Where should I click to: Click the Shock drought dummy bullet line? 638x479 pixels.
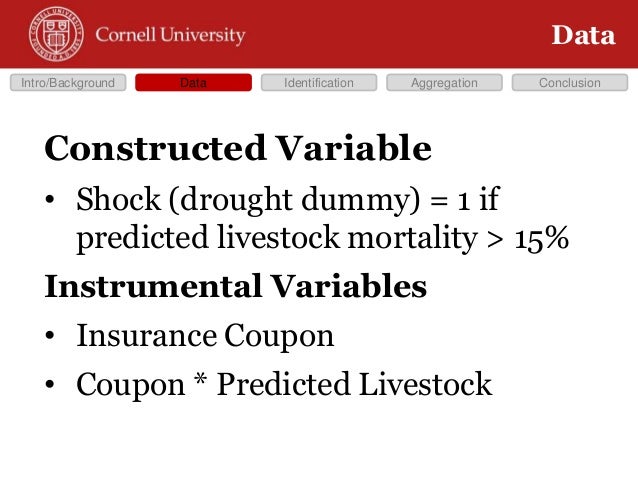[x=288, y=200]
